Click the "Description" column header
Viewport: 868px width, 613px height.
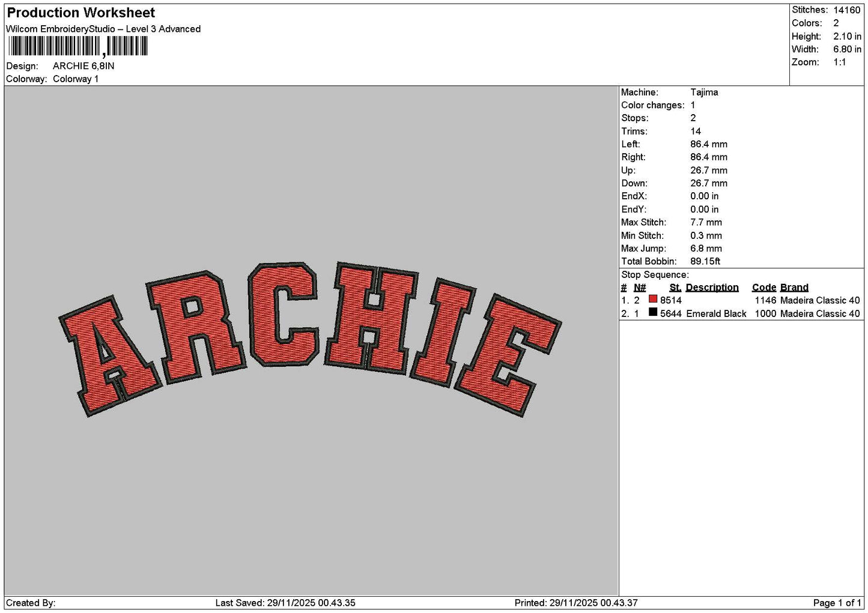712,288
